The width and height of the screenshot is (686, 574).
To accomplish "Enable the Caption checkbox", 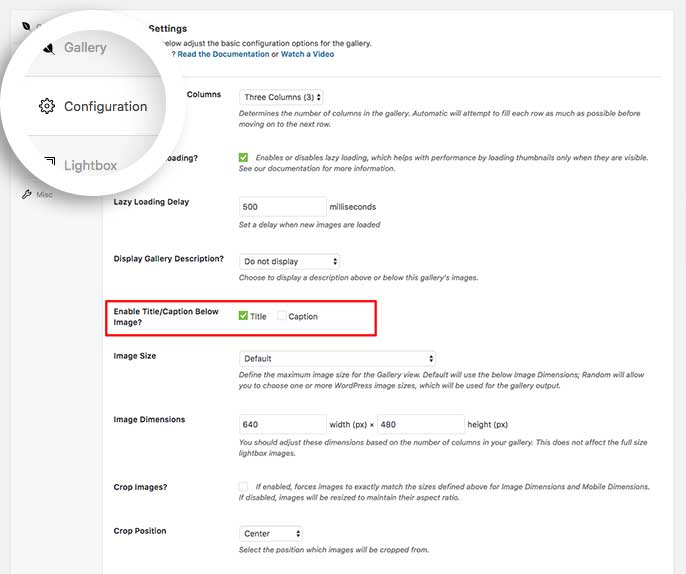I will [282, 316].
